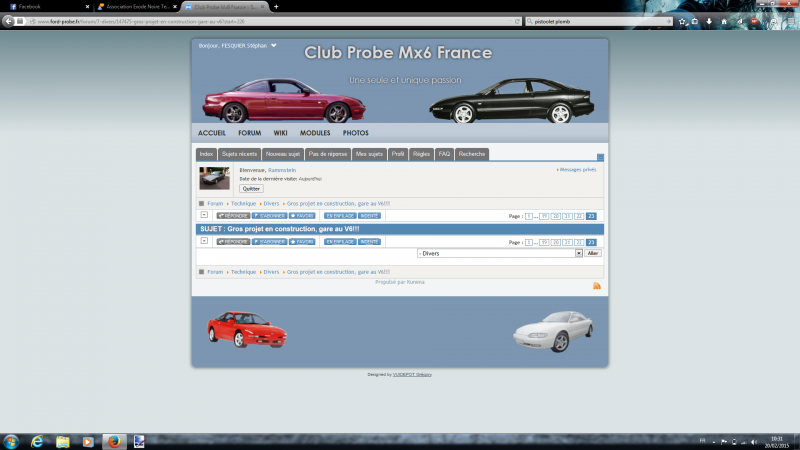Viewport: 800px width, 450px height.
Task: Open Windows Media Player from taskbar
Action: [88, 441]
